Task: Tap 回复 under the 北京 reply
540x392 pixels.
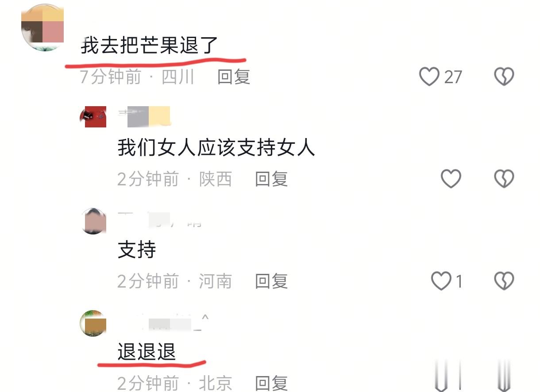Action: pyautogui.click(x=271, y=383)
